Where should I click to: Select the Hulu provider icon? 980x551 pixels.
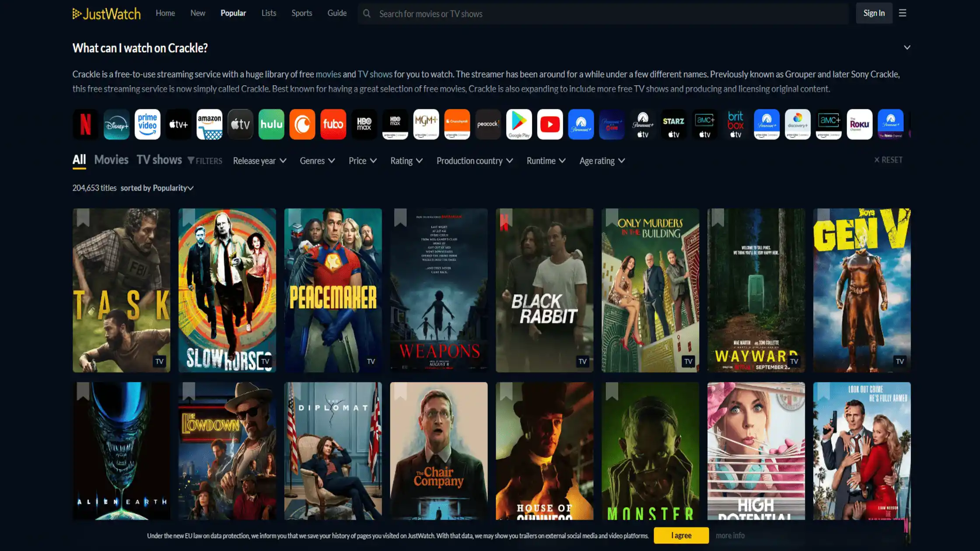(x=271, y=124)
